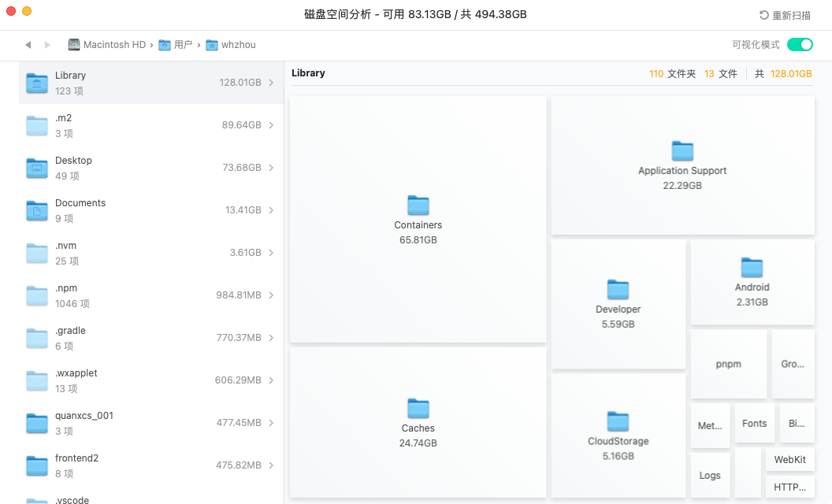Expand the Documents row chevron arrow
The image size is (832, 504).
[x=271, y=210]
